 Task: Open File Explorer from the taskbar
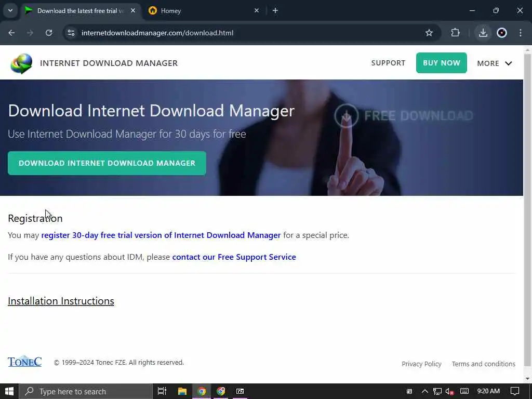[x=182, y=391]
